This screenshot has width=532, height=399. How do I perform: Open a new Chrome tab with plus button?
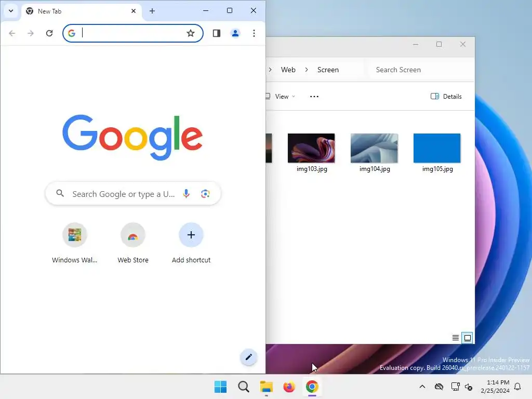pyautogui.click(x=152, y=11)
